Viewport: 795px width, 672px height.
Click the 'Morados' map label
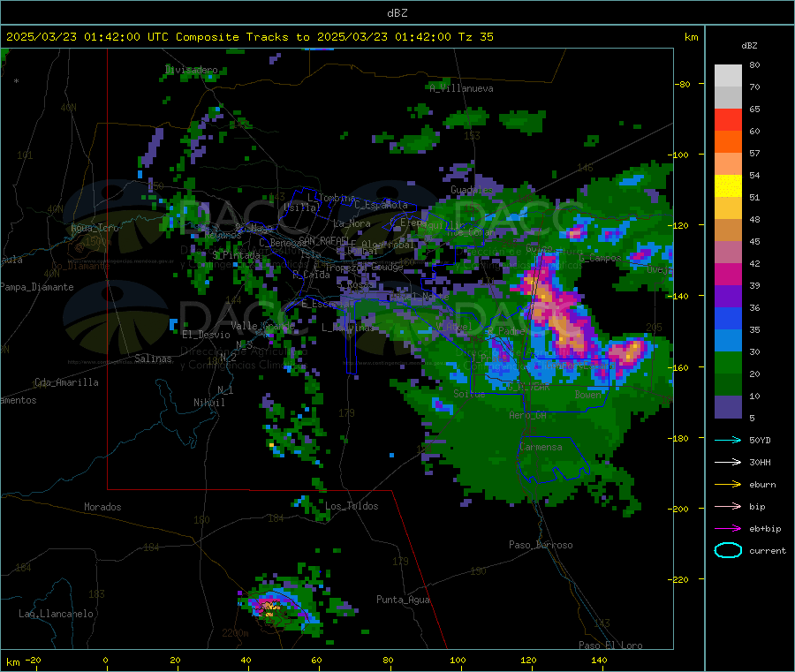pyautogui.click(x=102, y=507)
